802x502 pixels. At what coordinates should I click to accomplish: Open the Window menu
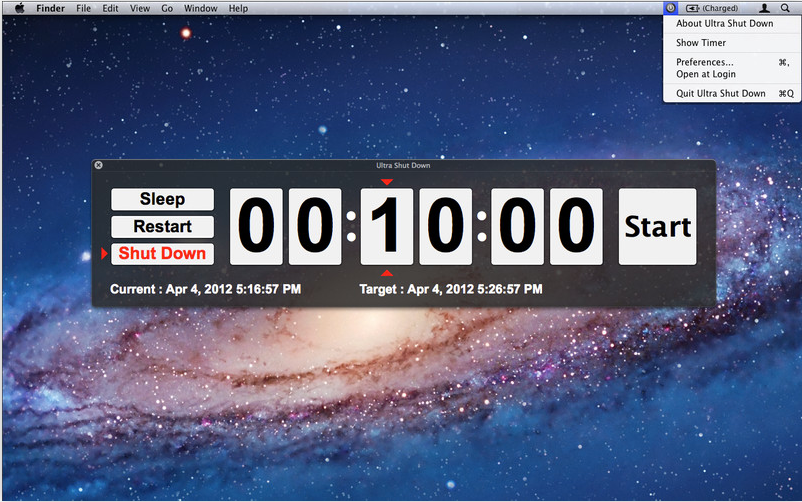point(200,8)
